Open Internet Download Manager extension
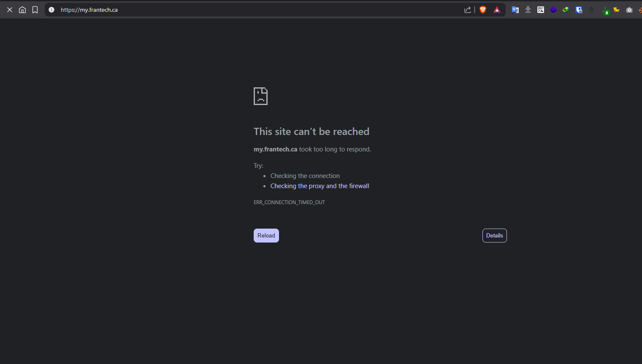 tap(566, 10)
